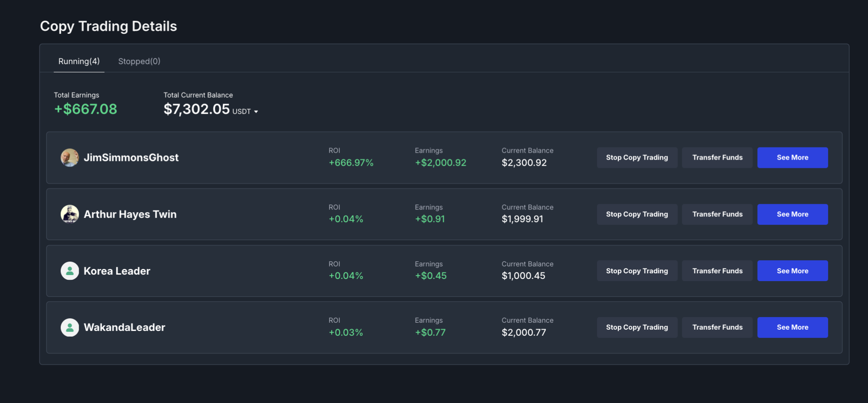This screenshot has width=868, height=403.
Task: Click Korea Leader default avatar icon
Action: (x=69, y=271)
